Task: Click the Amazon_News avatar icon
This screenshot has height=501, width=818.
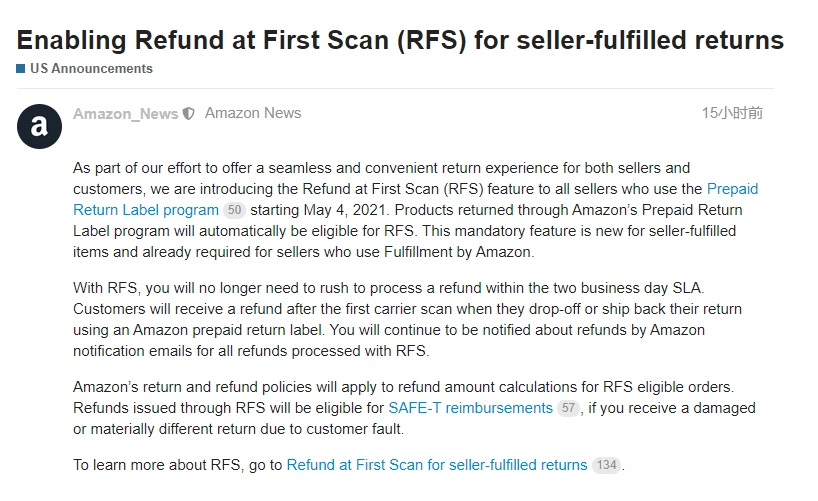Action: click(39, 126)
